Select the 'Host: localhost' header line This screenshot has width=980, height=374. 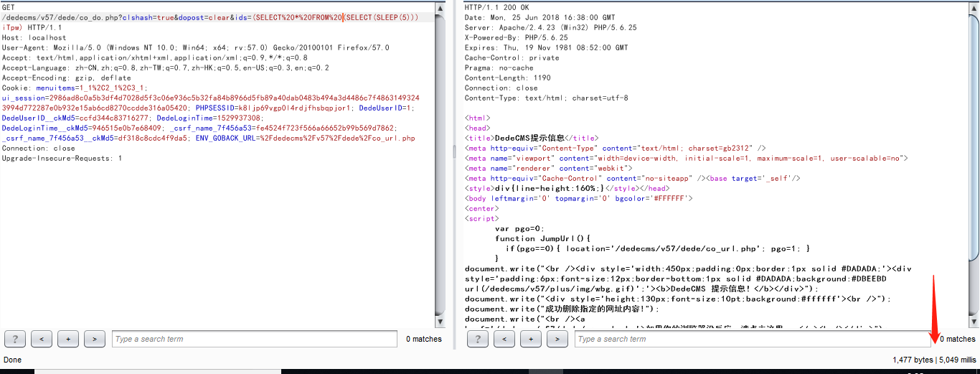[34, 37]
